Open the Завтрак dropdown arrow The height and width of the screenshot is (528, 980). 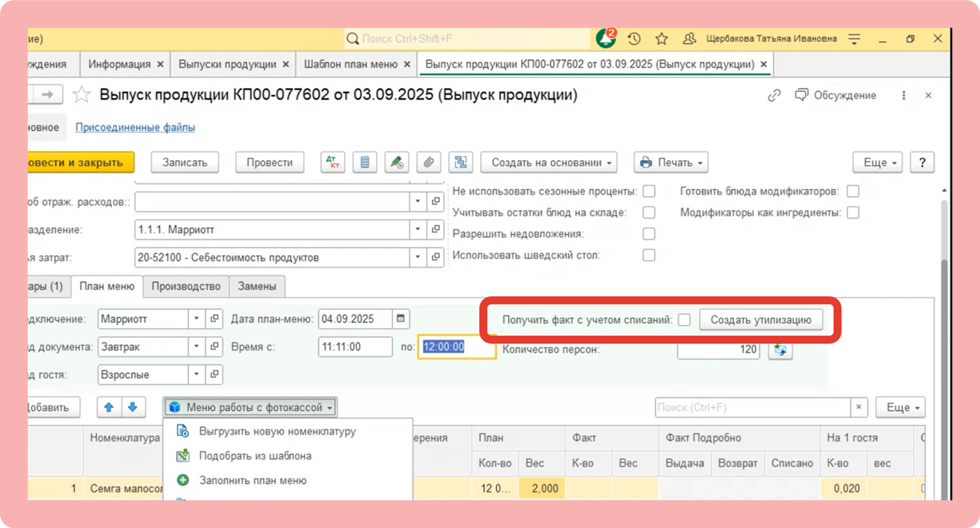(197, 346)
